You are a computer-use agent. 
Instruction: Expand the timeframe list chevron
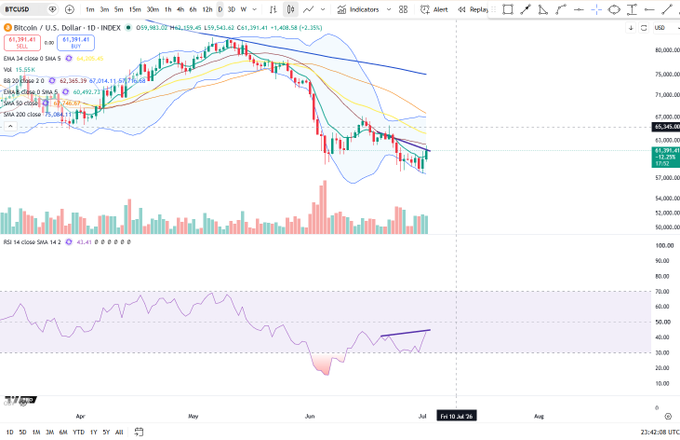pos(255,10)
